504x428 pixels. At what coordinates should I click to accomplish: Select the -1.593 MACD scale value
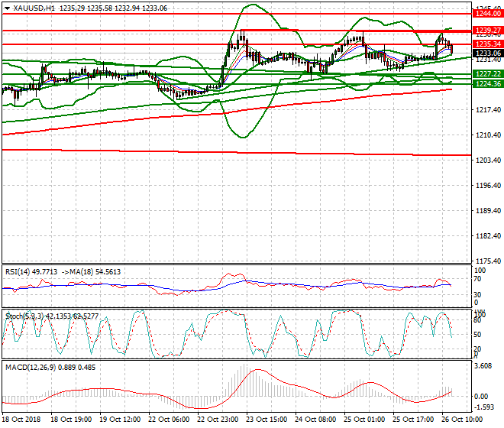click(x=483, y=407)
